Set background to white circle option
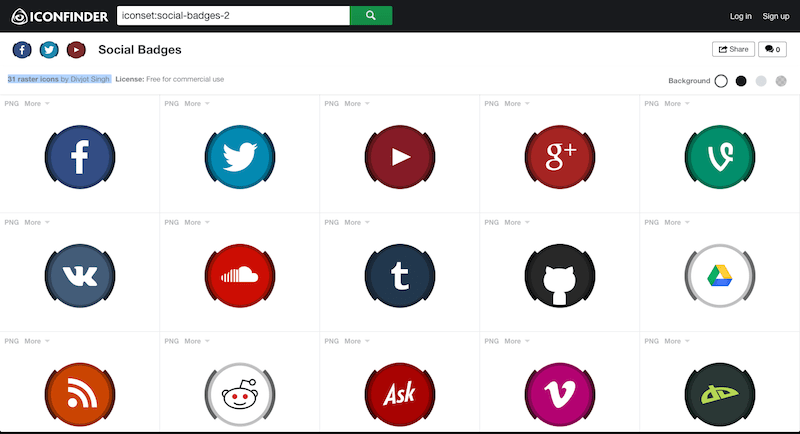The image size is (800, 434). pyautogui.click(x=721, y=81)
